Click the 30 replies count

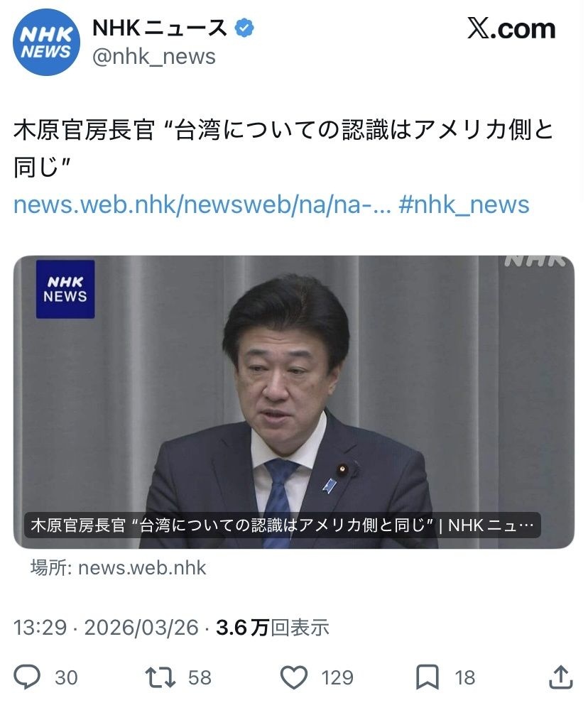click(x=66, y=677)
